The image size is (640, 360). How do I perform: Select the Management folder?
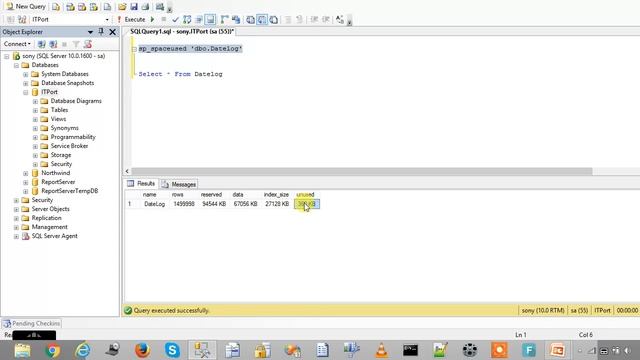coord(49,227)
